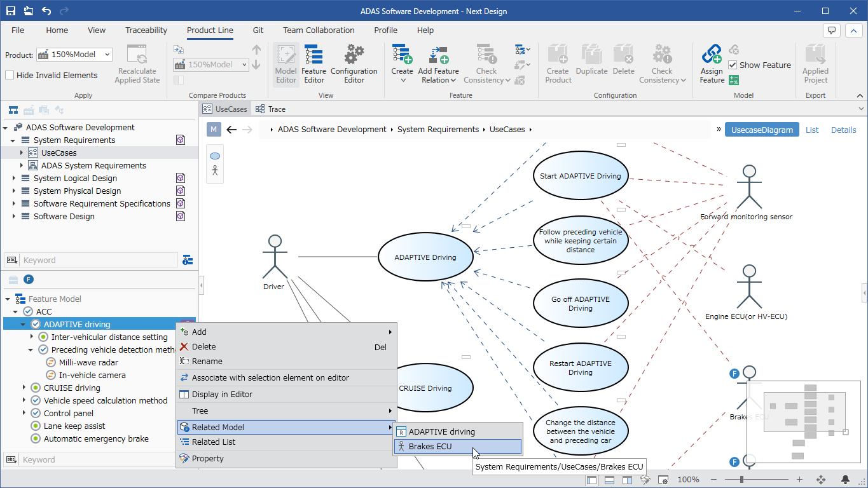Select Property from the context menu
The image size is (868, 488).
click(286, 458)
